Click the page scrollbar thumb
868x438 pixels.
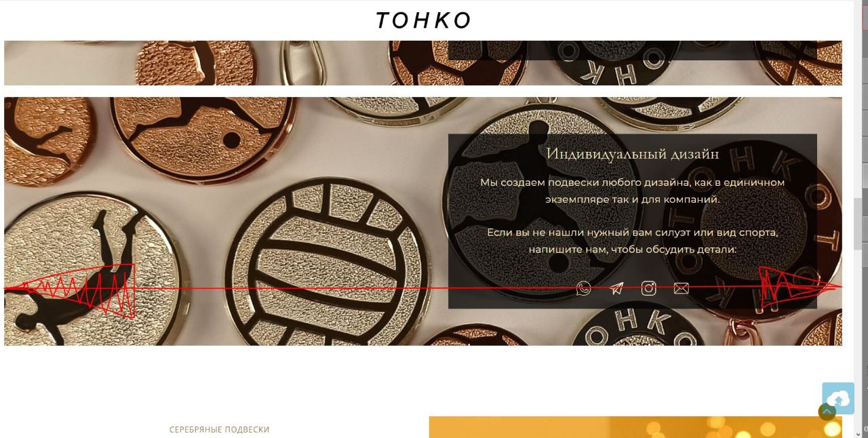[x=858, y=220]
